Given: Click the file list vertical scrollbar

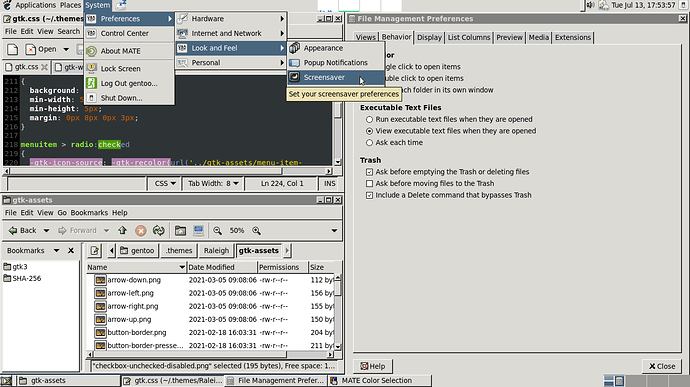Looking at the screenshot, I should (x=338, y=313).
